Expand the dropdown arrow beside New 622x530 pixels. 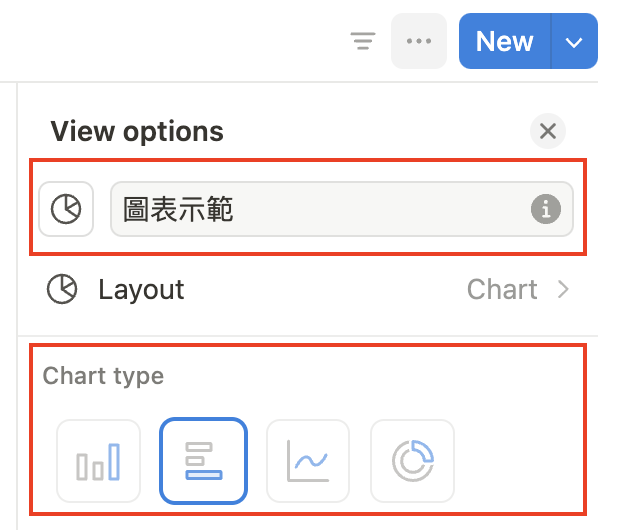(574, 41)
